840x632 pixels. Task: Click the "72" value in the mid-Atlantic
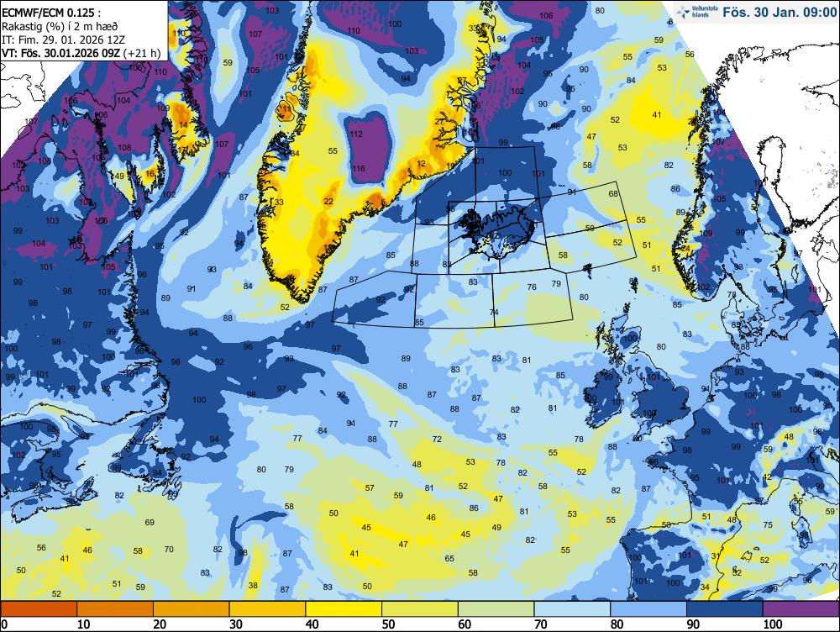click(437, 439)
